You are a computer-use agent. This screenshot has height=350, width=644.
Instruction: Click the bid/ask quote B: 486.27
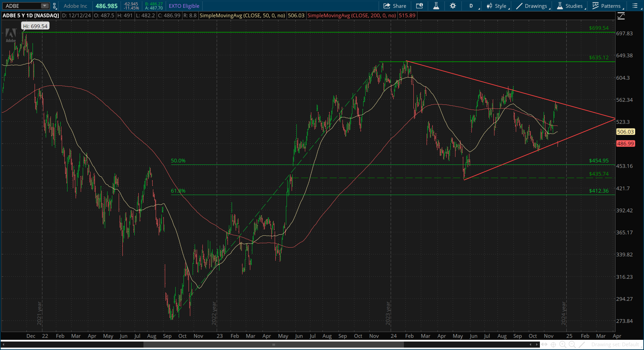(154, 4)
